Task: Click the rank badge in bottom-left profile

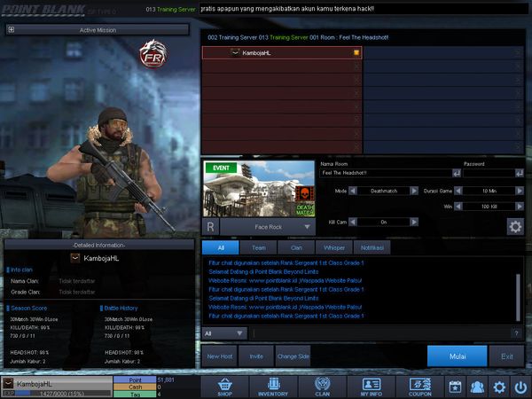Action: coord(8,383)
